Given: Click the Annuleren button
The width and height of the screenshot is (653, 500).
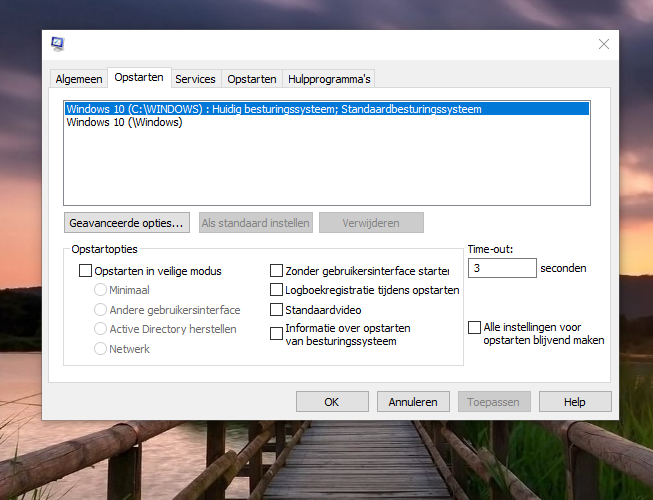Looking at the screenshot, I should 413,402.
